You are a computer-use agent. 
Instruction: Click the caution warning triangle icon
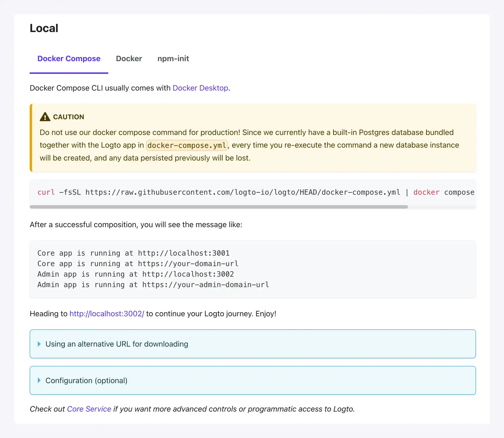tap(45, 117)
